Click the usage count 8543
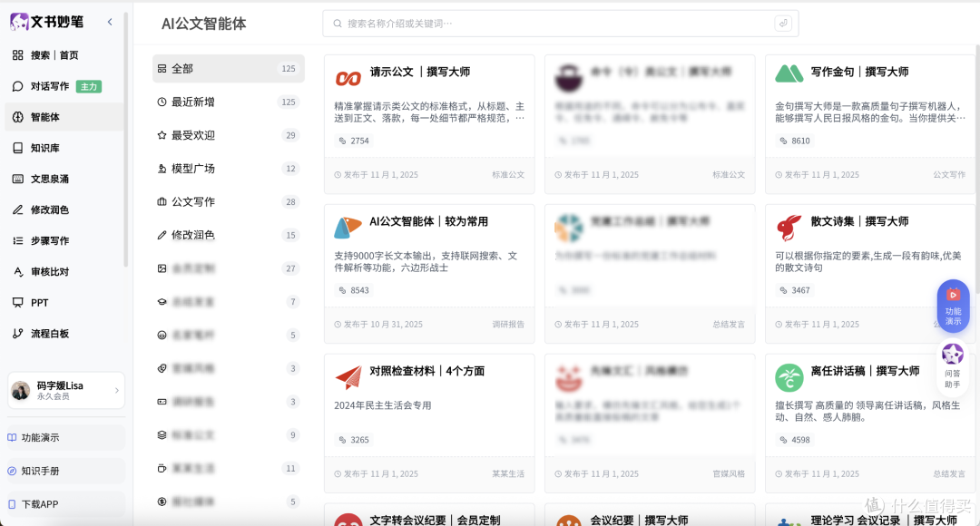Viewport: 980px width, 526px height. click(354, 290)
